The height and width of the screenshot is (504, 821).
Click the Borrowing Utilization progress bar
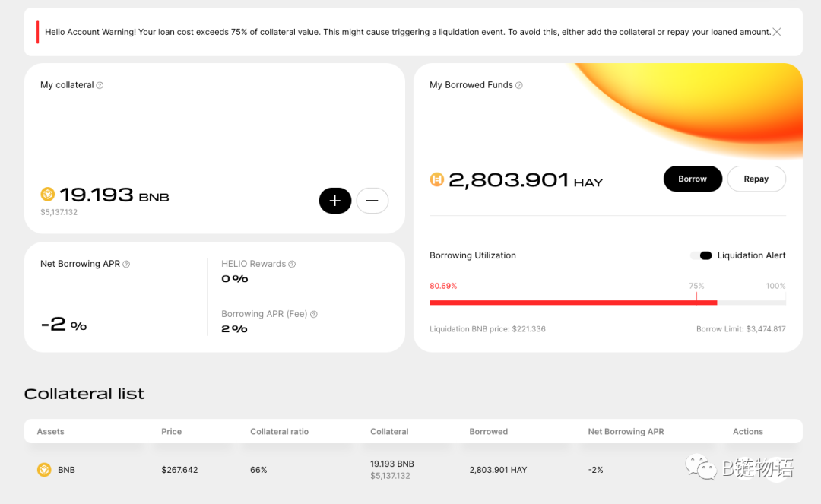[x=607, y=303]
